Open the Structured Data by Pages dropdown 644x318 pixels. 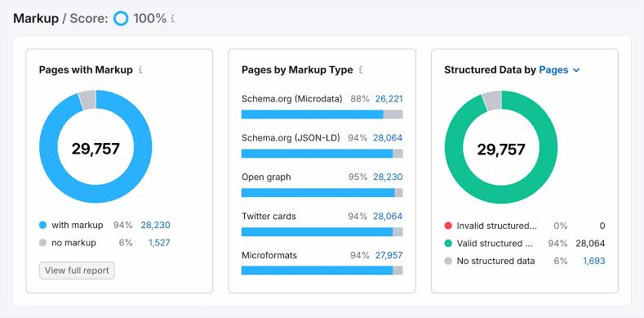pos(559,70)
